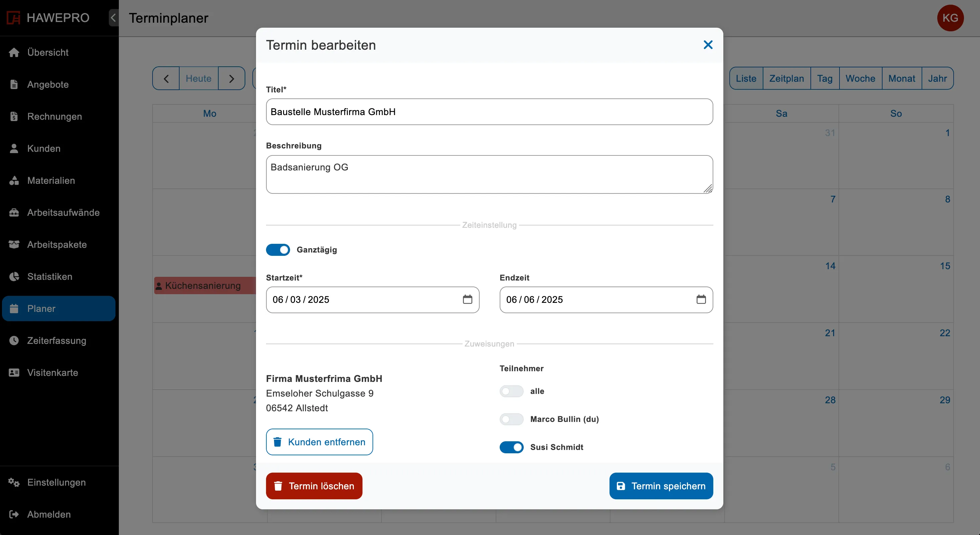
Task: Switch to the Liste view
Action: pyautogui.click(x=746, y=78)
